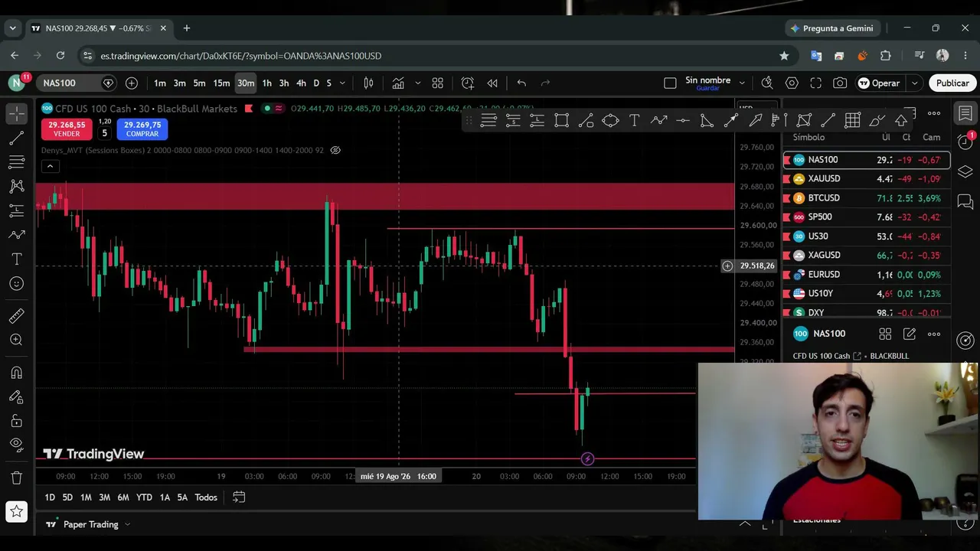Start bar replay mode
Screen dimensions: 980x551
pos(492,83)
